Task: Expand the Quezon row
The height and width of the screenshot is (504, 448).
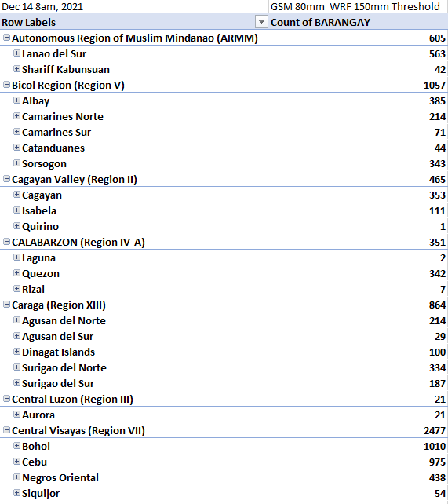Action: tap(16, 273)
